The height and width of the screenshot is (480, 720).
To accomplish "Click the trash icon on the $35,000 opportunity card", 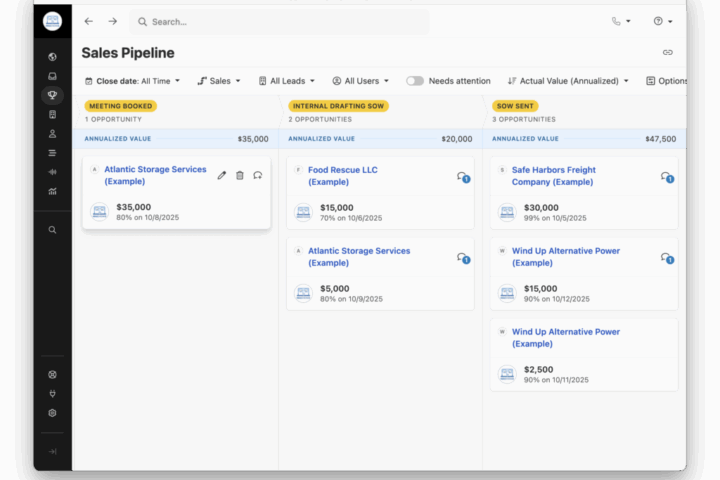I will click(x=240, y=175).
